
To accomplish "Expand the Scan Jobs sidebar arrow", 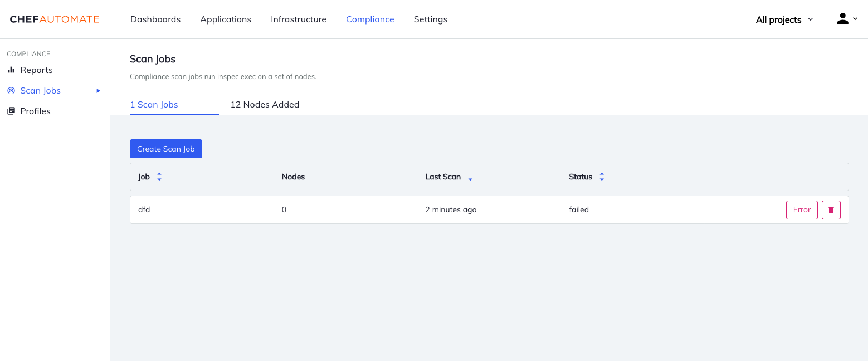I will pos(98,90).
